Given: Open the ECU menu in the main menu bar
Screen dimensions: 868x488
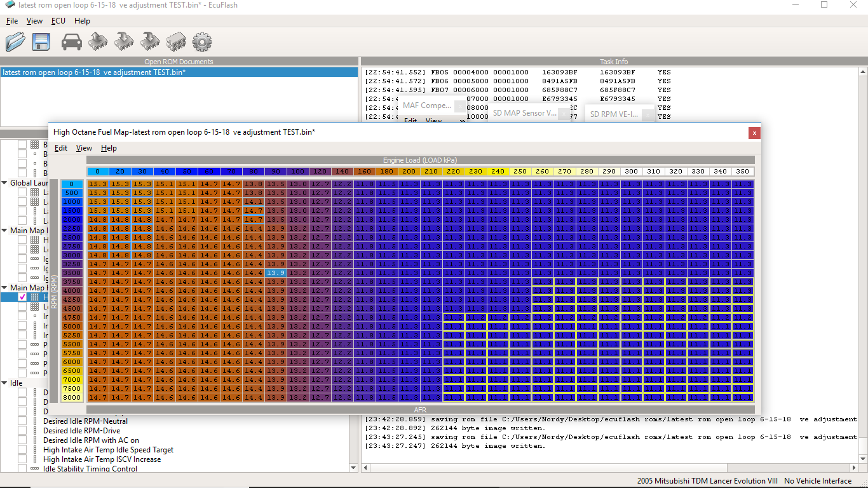Looking at the screenshot, I should click(x=58, y=21).
